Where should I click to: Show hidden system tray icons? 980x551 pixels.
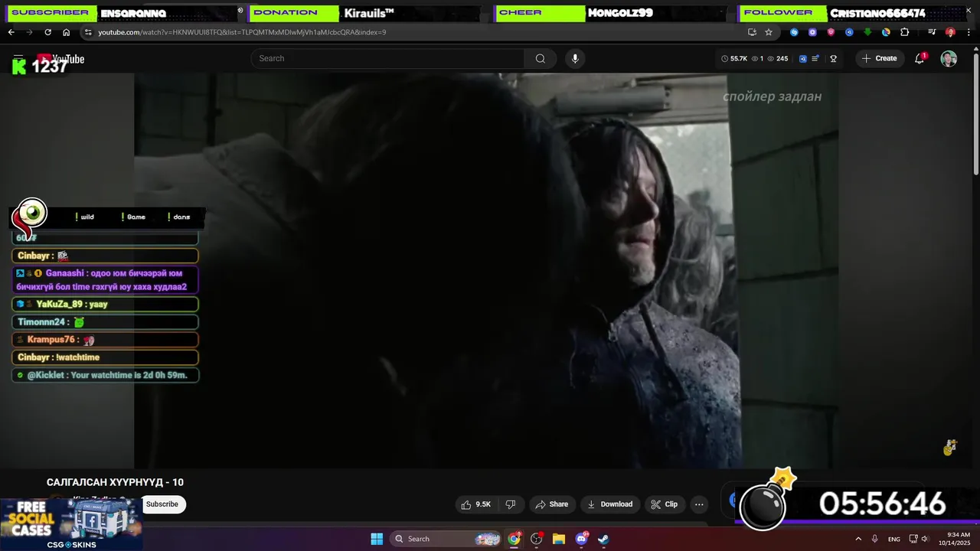point(858,539)
